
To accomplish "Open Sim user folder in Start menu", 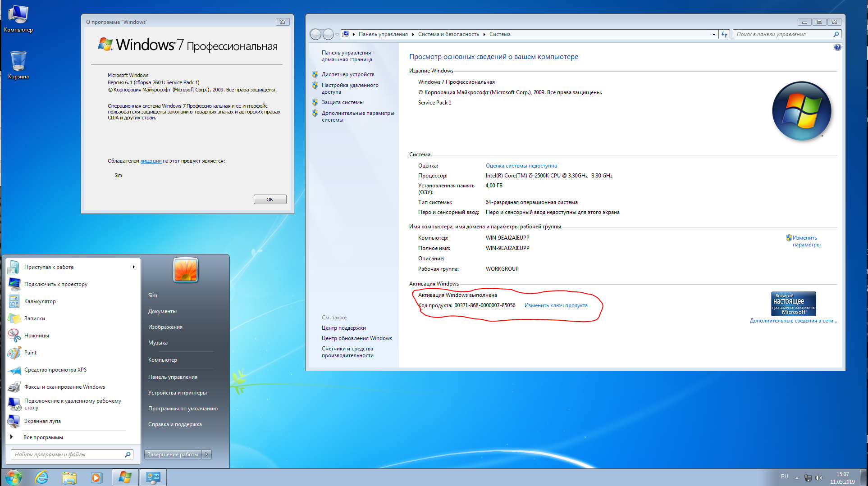I will click(153, 295).
